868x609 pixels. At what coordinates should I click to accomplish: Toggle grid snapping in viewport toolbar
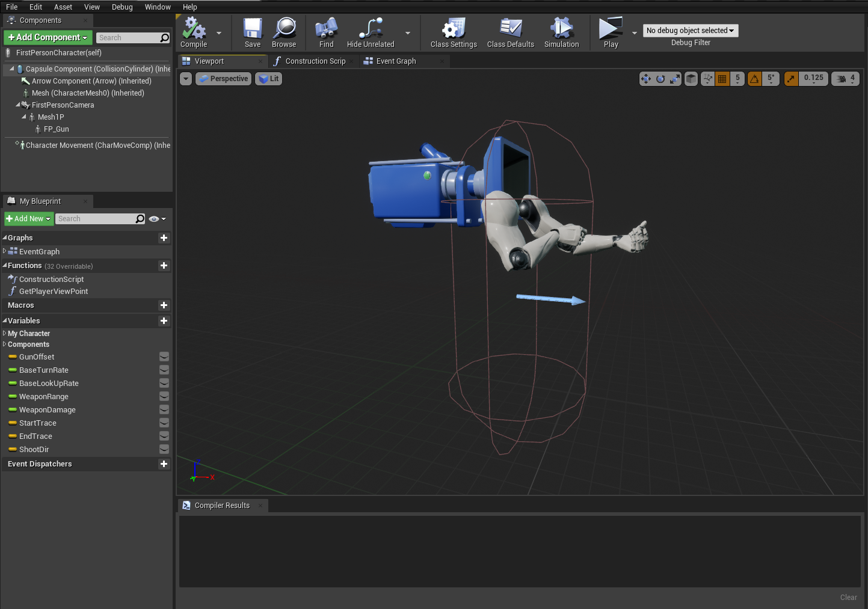pos(722,79)
